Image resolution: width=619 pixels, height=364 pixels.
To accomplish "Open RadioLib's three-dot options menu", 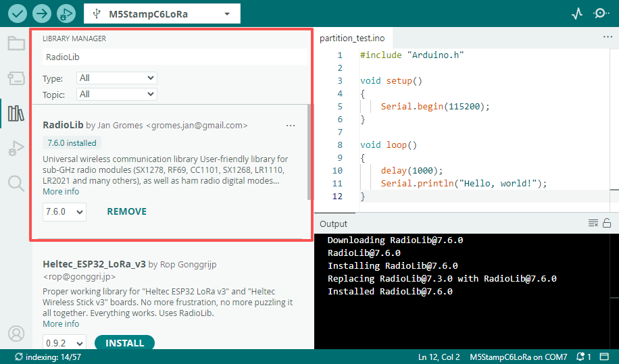I will (x=291, y=126).
